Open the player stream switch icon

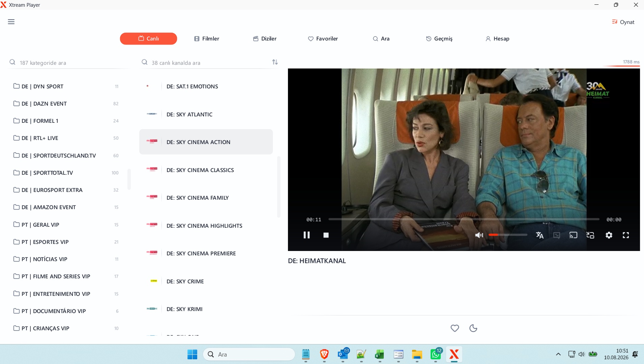[x=590, y=235]
